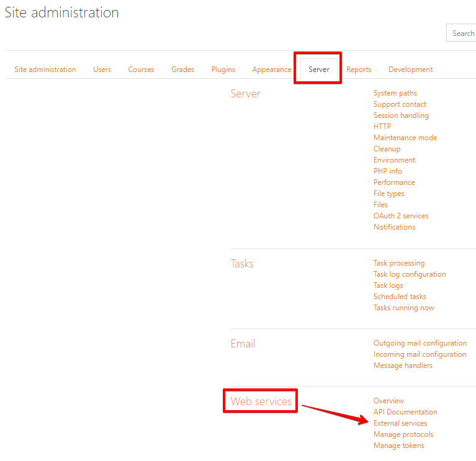This screenshot has height=461, width=476.
Task: Open Outgoing mail configuration
Action: 420,343
